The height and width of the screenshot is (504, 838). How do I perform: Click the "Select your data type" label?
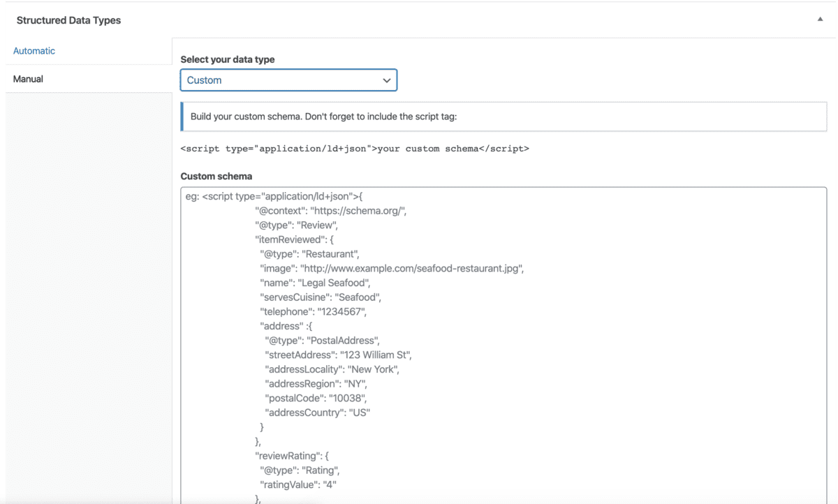tap(228, 59)
